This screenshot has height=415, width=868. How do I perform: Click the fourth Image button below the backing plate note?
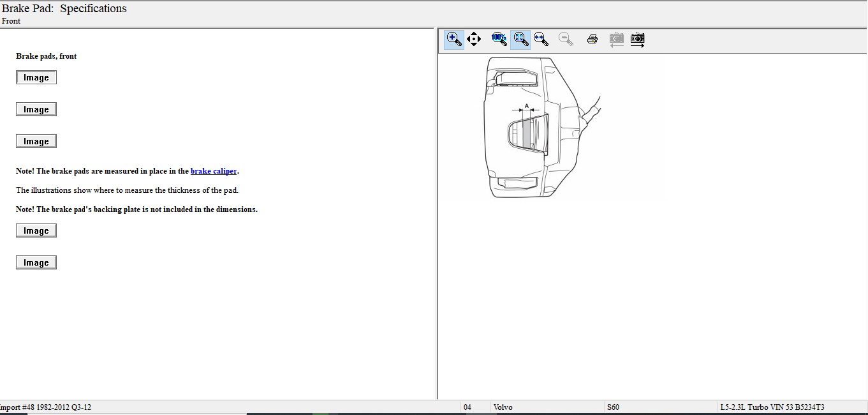coord(36,230)
